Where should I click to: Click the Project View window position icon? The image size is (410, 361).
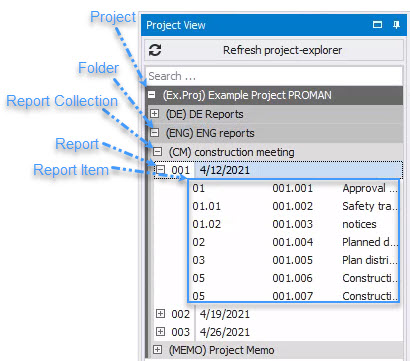(377, 25)
